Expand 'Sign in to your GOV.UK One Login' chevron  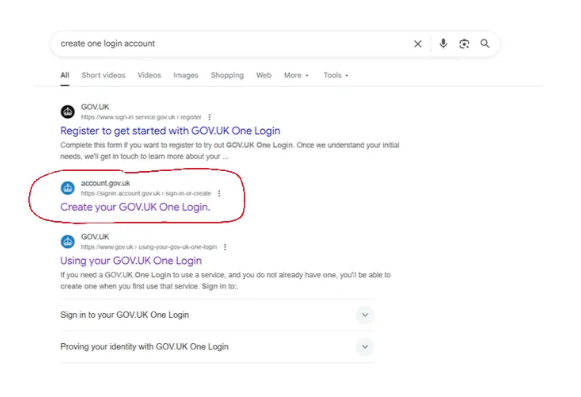(x=365, y=315)
